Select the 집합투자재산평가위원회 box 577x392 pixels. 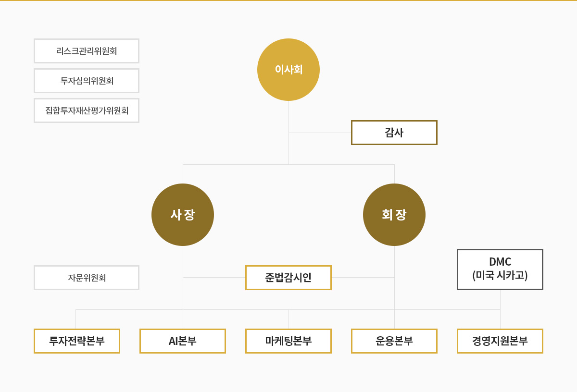[x=87, y=110]
